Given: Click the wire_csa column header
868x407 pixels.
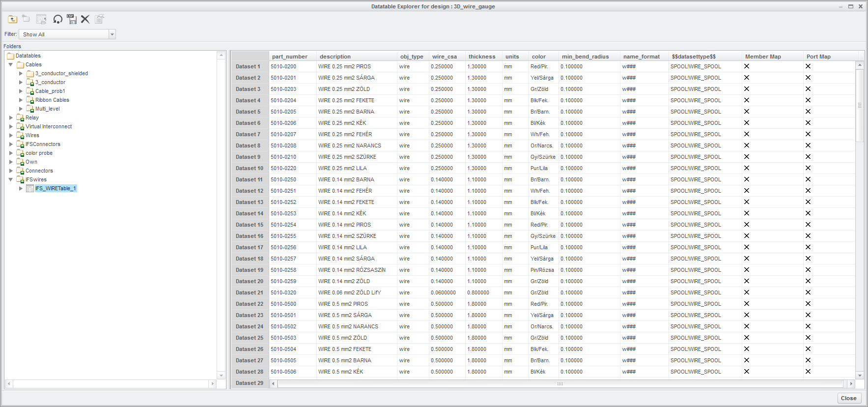Looking at the screenshot, I should [x=447, y=57].
